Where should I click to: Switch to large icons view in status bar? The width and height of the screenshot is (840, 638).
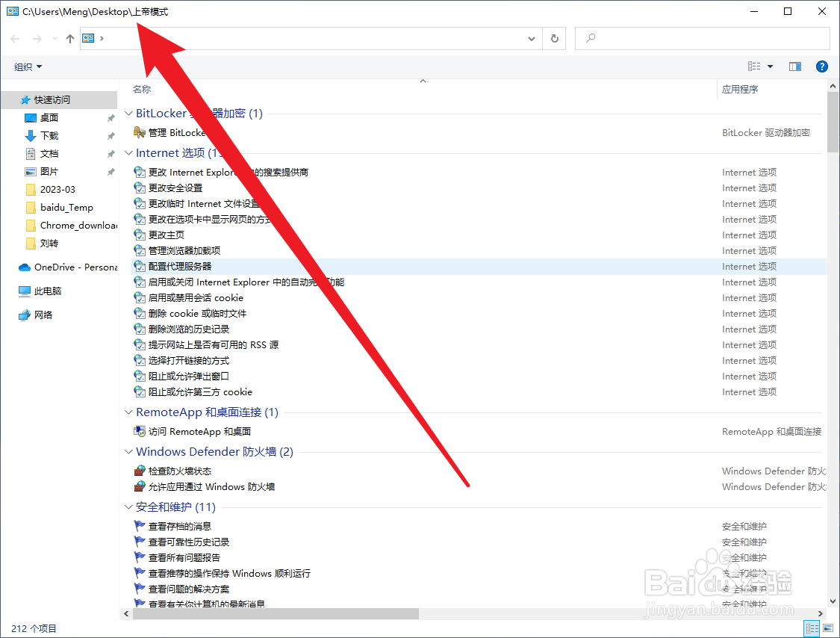click(828, 628)
